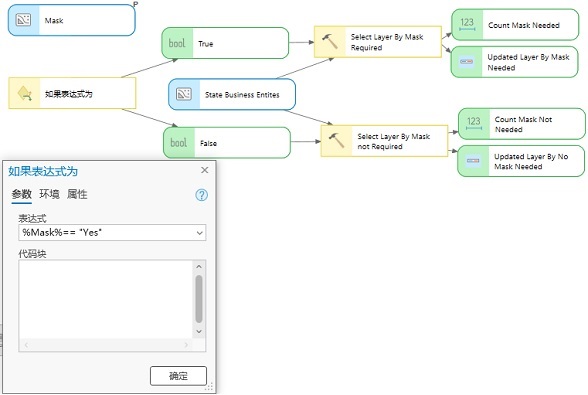Select the Select Layer By Mask not Required label
The height and width of the screenshot is (395, 588).
point(394,141)
